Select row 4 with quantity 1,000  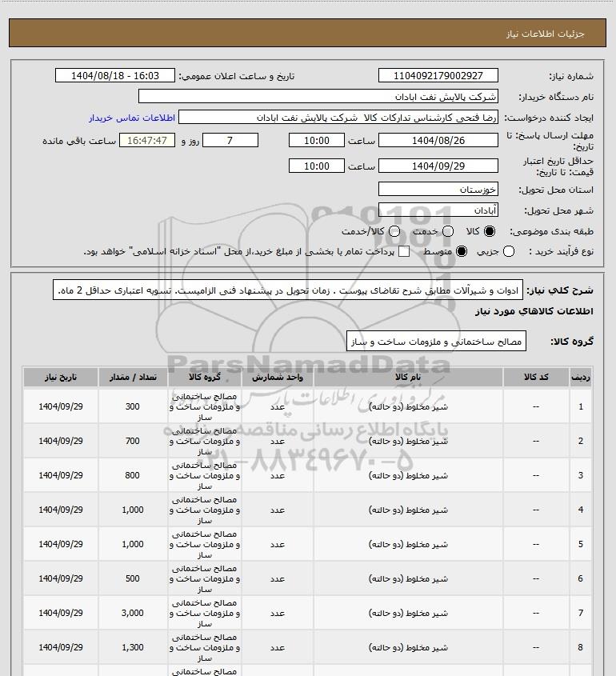tap(307, 510)
